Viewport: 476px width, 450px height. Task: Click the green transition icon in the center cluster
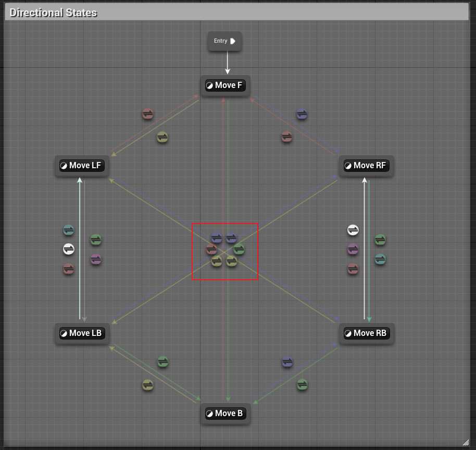click(239, 249)
